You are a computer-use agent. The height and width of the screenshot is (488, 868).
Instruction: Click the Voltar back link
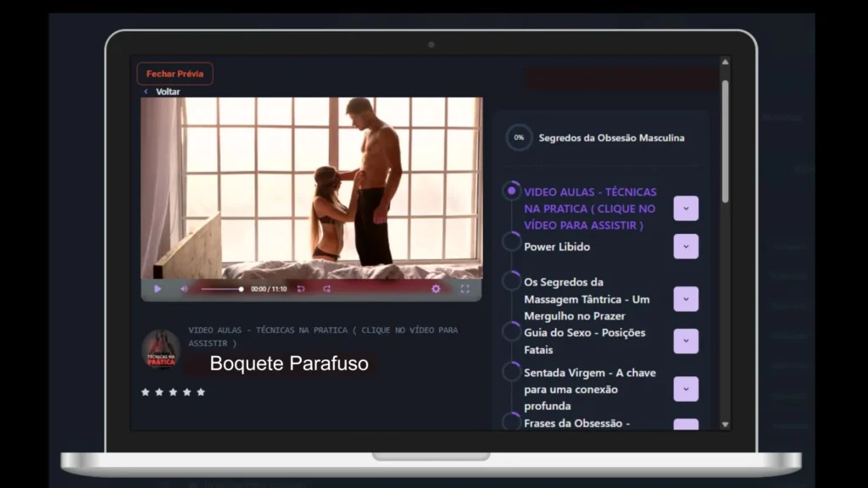pos(168,91)
